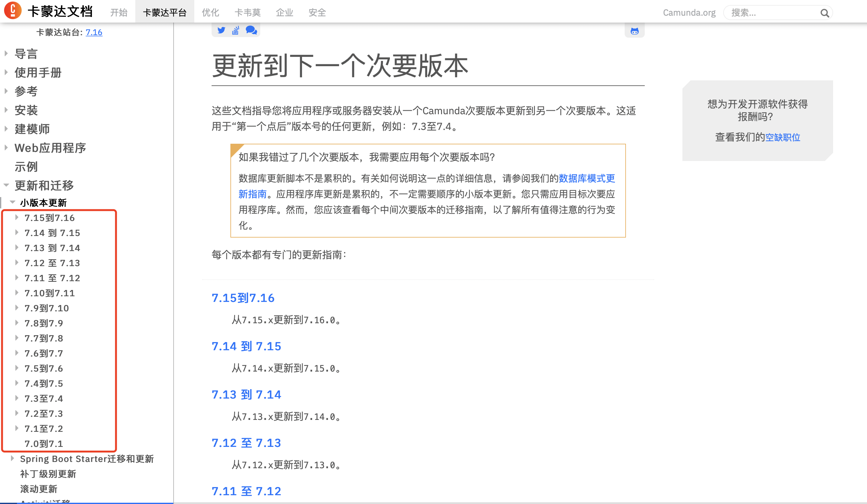867x504 pixels.
Task: Open the forum chat bubbles icon
Action: pos(251,30)
